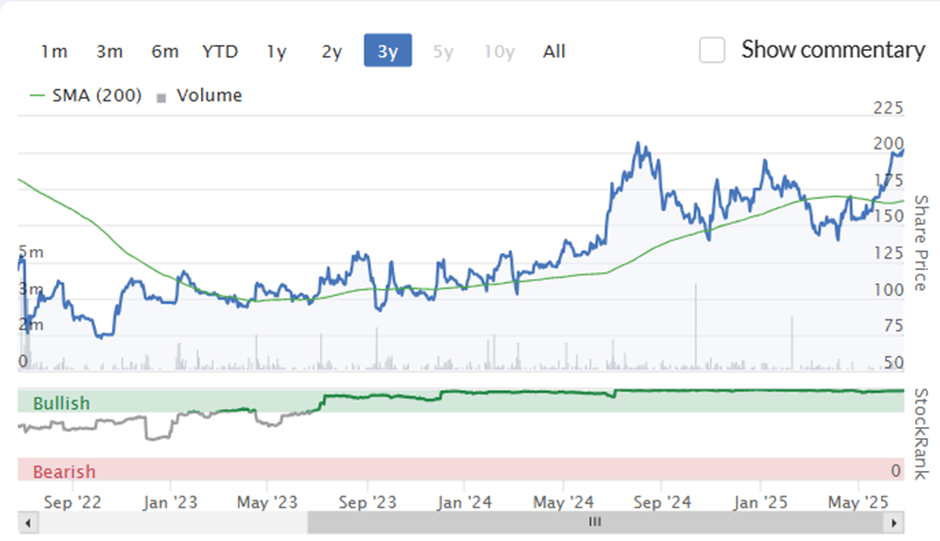Click the StockRank axis title
Image resolution: width=940 pixels, height=541 pixels.
(921, 434)
